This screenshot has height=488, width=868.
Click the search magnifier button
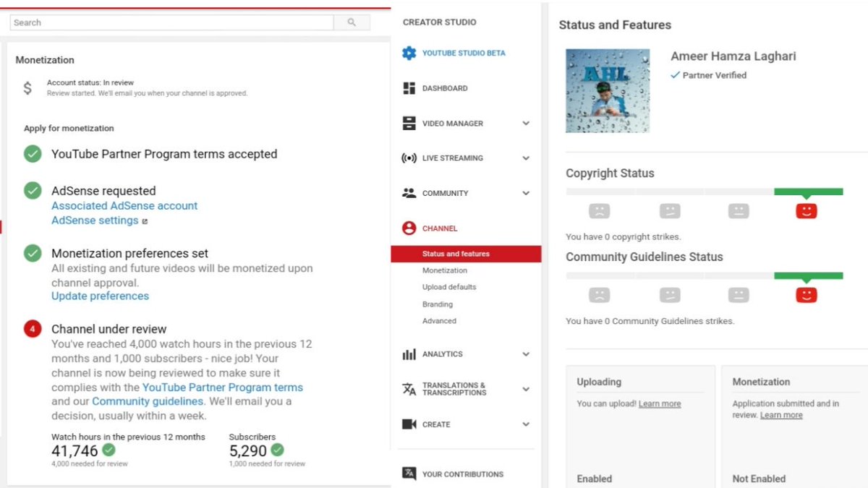click(352, 22)
